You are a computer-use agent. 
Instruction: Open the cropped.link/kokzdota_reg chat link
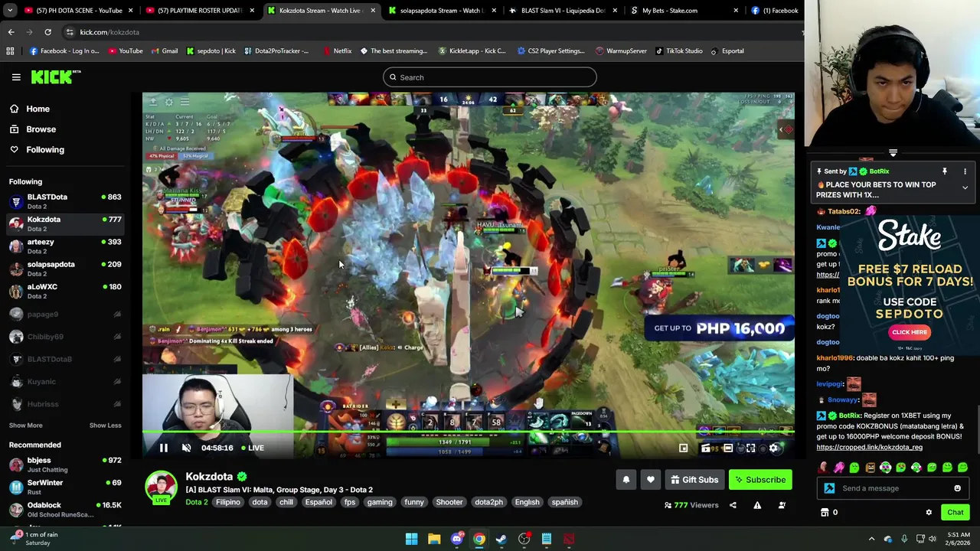pos(869,447)
